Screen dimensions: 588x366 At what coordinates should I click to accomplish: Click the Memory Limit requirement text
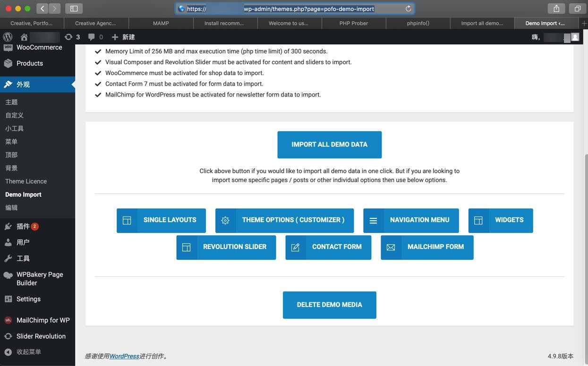[x=216, y=51]
